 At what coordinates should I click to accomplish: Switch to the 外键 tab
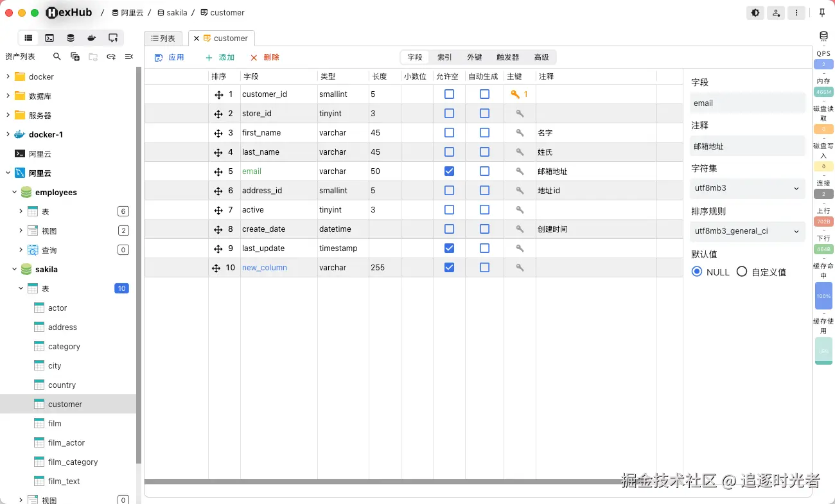pyautogui.click(x=475, y=57)
